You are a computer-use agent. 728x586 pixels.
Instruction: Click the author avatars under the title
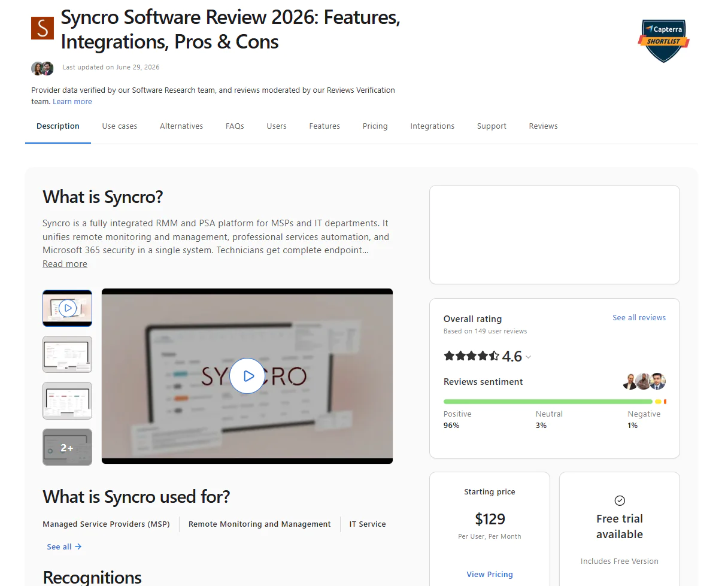coord(43,68)
